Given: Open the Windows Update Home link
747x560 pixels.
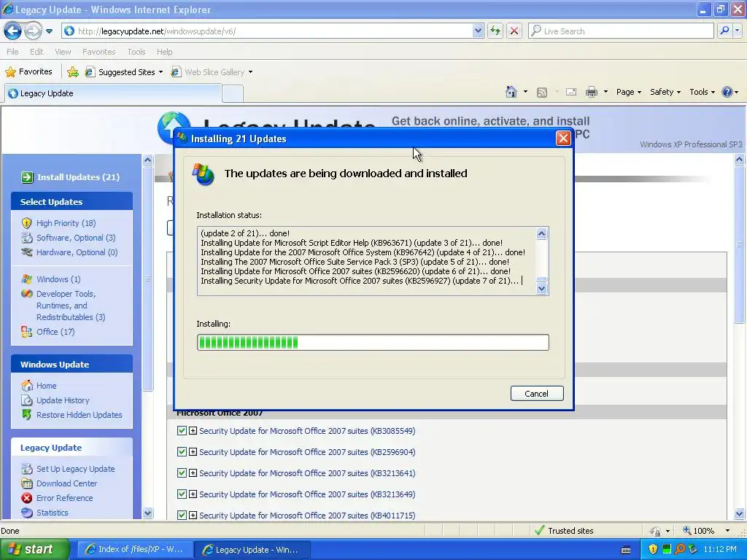Looking at the screenshot, I should [x=46, y=386].
